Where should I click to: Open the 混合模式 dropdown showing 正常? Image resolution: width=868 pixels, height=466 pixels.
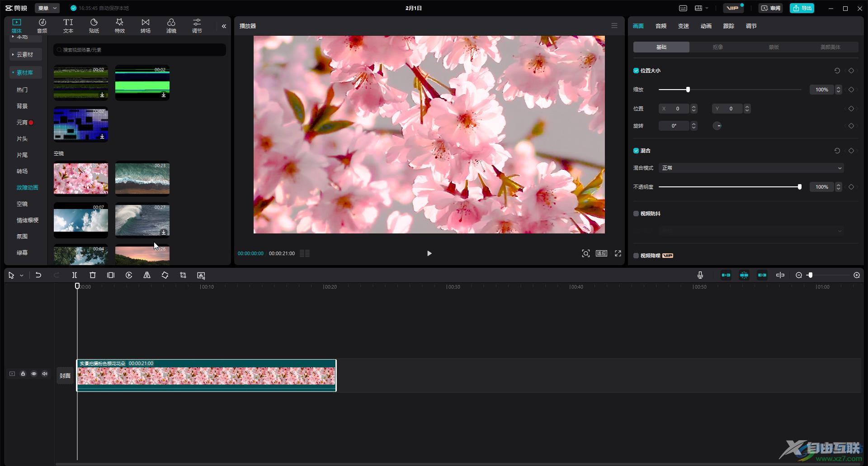coord(751,168)
